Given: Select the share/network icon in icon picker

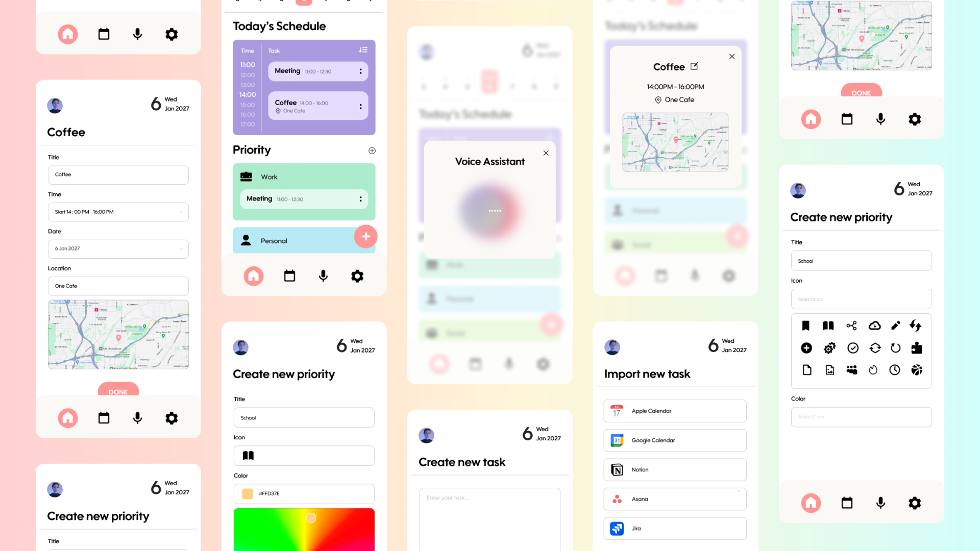Looking at the screenshot, I should pos(851,325).
